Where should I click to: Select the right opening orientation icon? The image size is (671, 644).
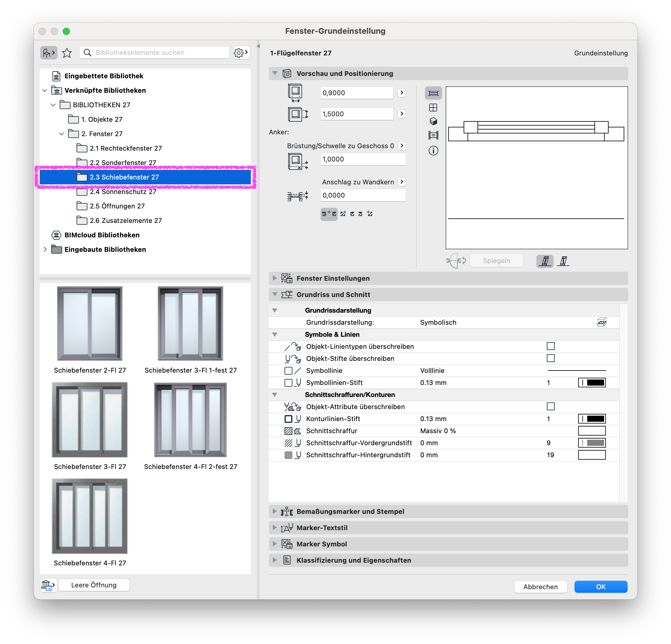point(563,261)
